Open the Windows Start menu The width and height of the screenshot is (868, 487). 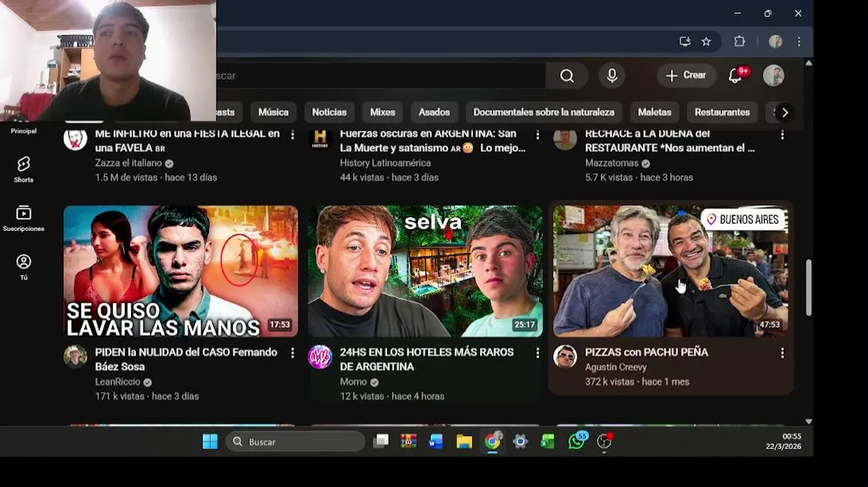coord(210,442)
